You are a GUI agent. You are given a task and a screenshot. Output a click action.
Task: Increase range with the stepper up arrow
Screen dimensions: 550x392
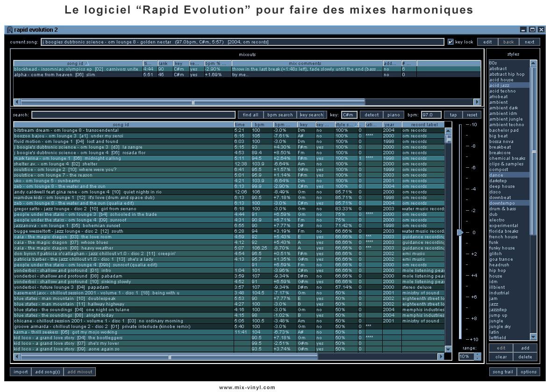(478, 354)
